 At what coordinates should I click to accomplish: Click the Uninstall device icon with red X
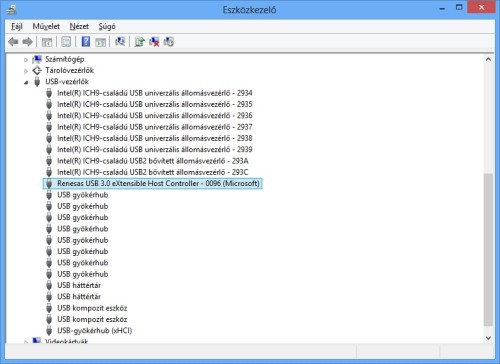click(x=154, y=42)
